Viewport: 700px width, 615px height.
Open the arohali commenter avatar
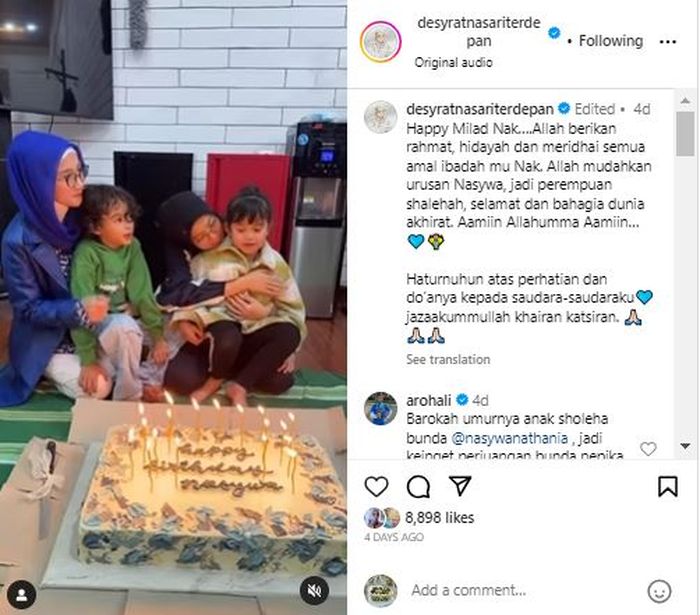[x=380, y=408]
